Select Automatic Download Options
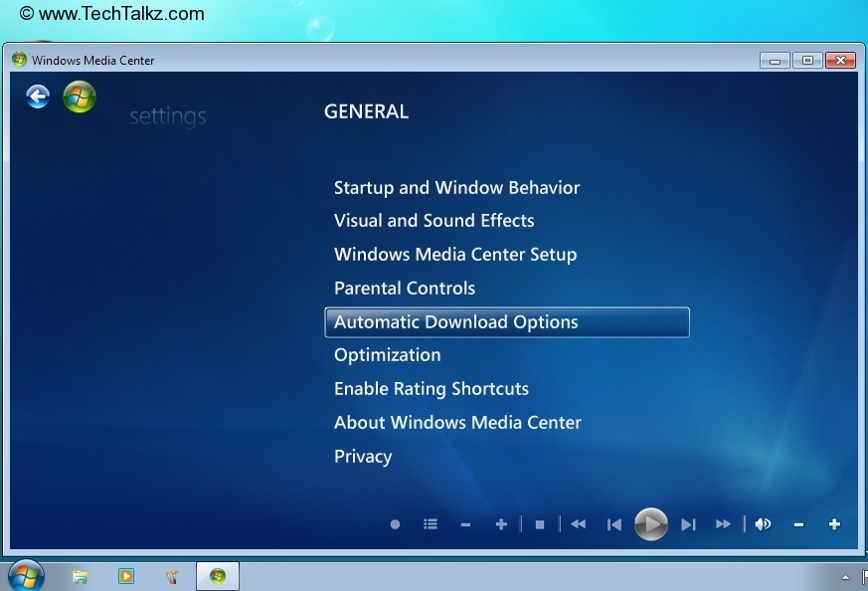The image size is (868, 591). [456, 321]
